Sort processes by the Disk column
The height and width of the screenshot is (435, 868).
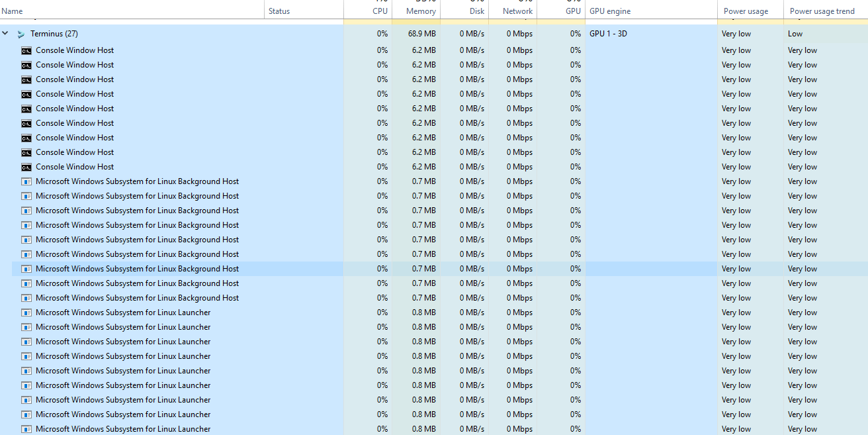click(476, 11)
